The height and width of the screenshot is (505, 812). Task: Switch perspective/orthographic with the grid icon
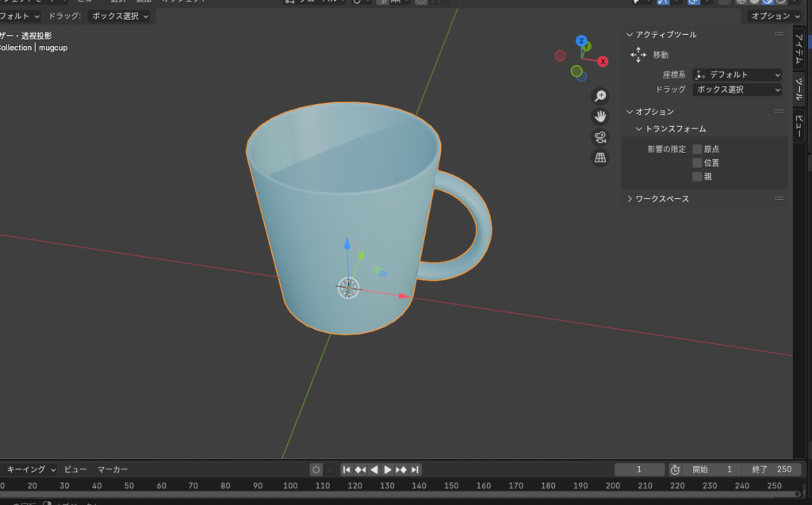pos(600,158)
